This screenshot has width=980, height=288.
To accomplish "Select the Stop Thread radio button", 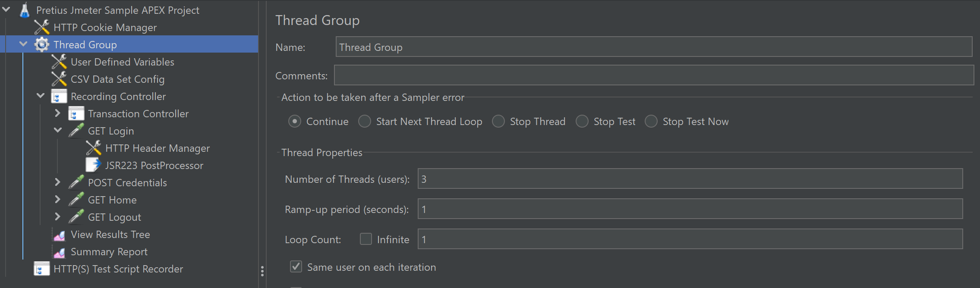I will (x=498, y=122).
